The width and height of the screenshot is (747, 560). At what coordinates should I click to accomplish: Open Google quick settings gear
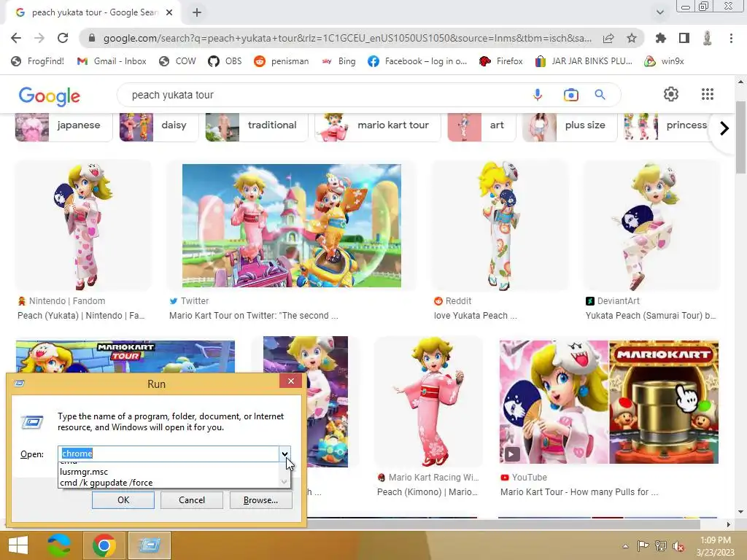coord(671,94)
